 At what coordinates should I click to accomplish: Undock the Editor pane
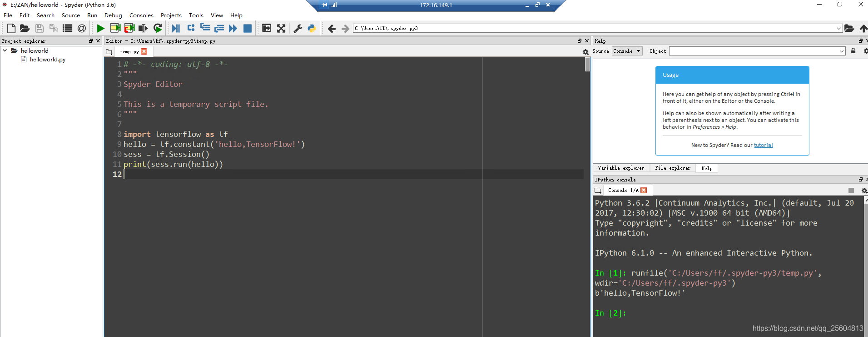(x=580, y=41)
